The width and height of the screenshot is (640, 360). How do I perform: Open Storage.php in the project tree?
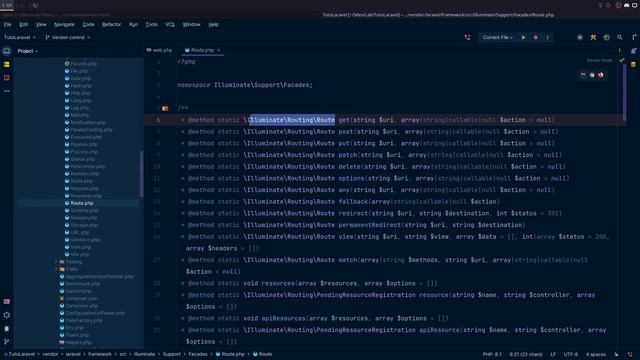click(84, 225)
